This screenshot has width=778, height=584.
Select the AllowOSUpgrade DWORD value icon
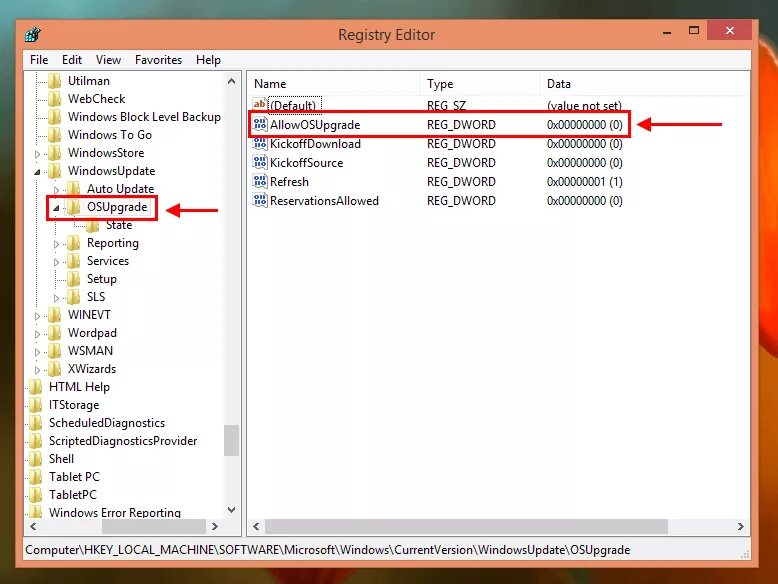[x=260, y=124]
